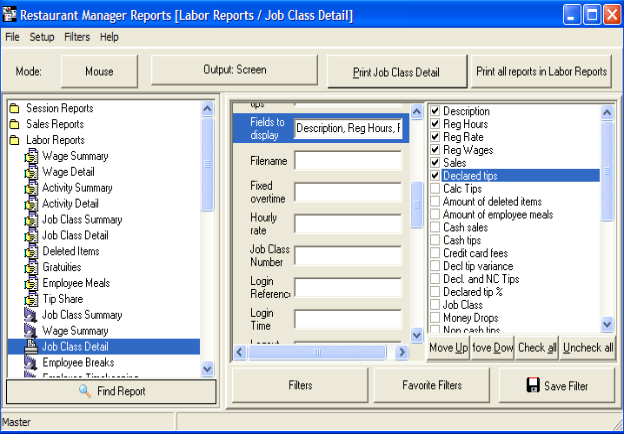Click the Gratuities report icon
Image resolution: width=624 pixels, height=434 pixels.
[x=31, y=268]
